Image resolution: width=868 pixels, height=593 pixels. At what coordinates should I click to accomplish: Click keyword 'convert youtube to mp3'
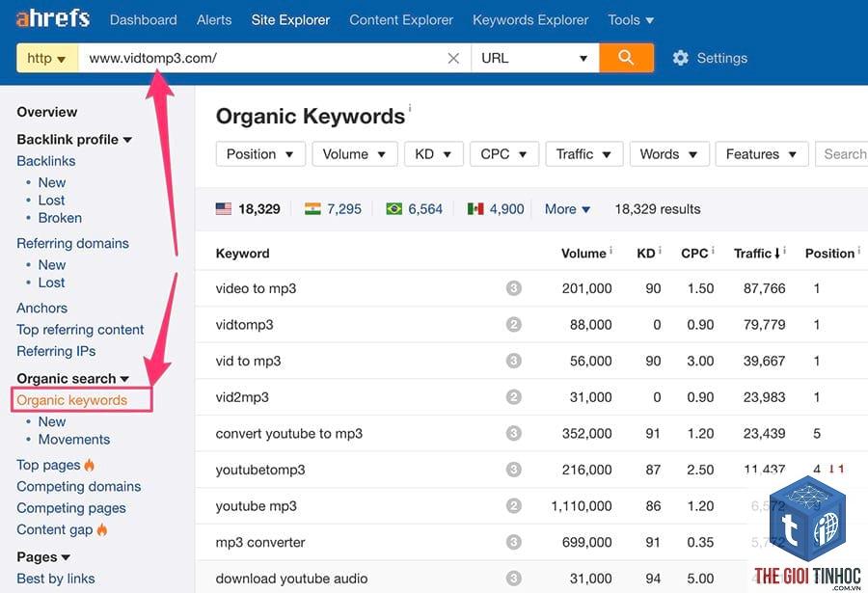coord(289,433)
